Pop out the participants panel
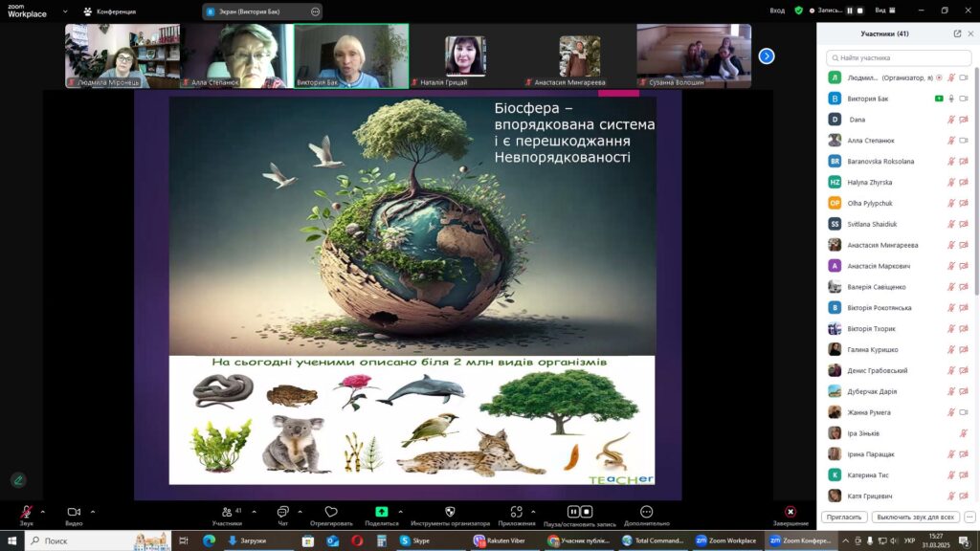Screen dimensions: 980x551 957,33
